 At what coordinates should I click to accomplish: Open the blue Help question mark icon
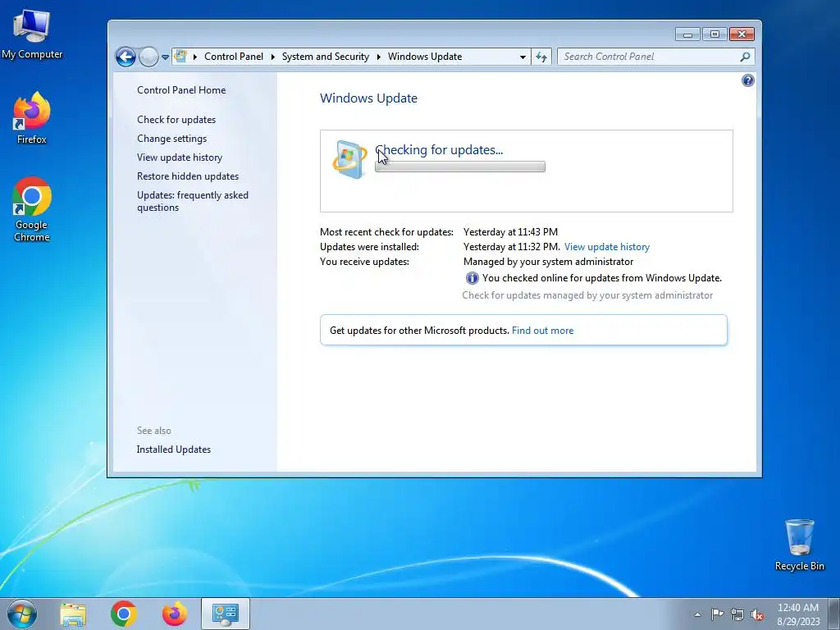pyautogui.click(x=748, y=80)
